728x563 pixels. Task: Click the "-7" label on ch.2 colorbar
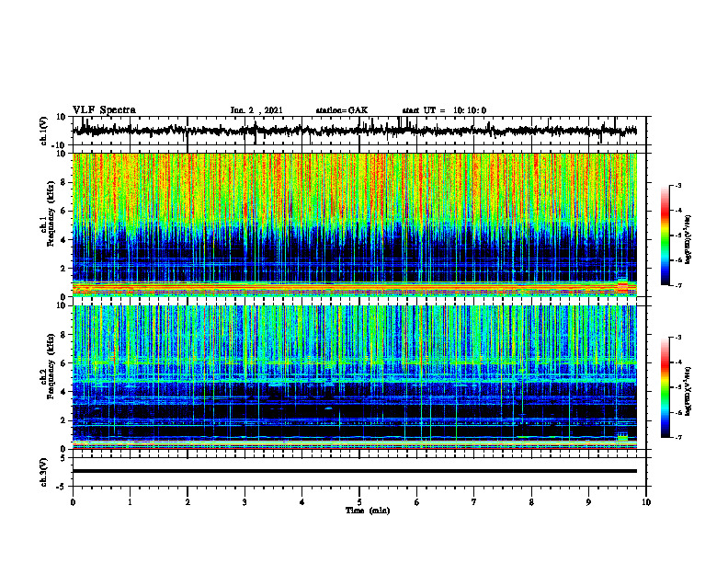pos(677,437)
